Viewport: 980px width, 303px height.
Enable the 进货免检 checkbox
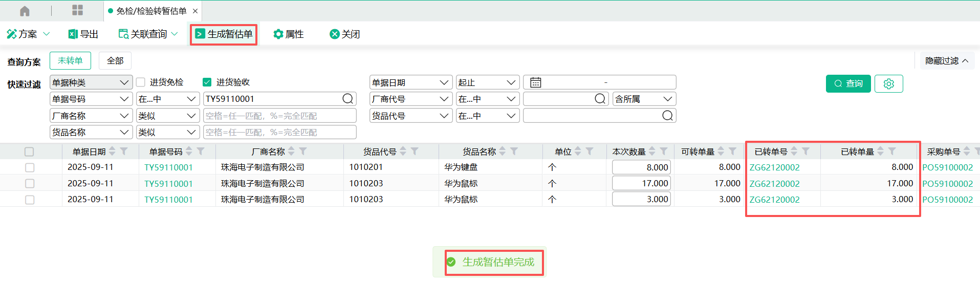coord(141,82)
